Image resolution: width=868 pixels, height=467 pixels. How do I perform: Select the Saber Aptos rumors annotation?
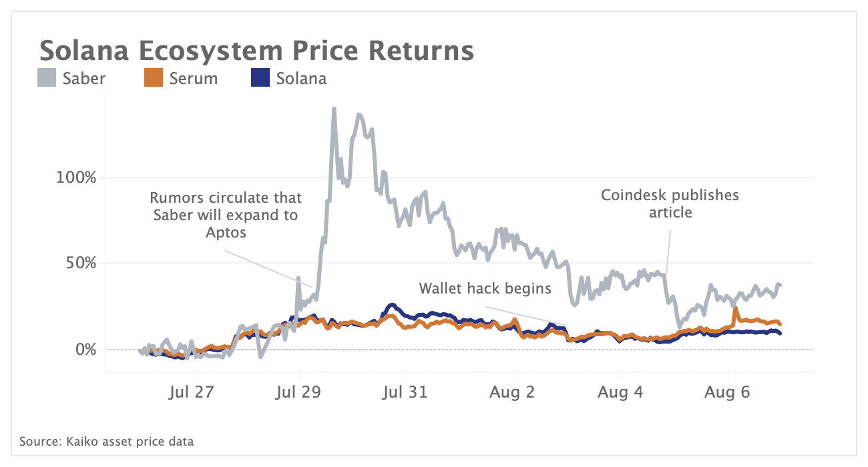click(226, 215)
